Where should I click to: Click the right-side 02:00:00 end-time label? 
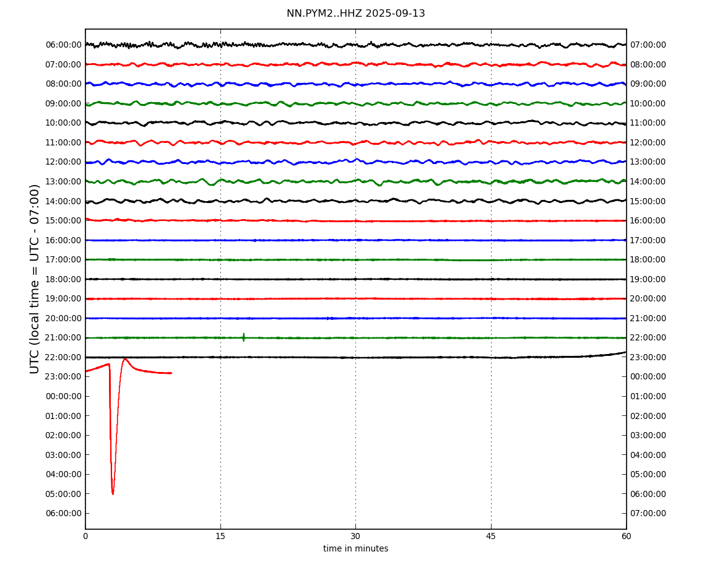(x=648, y=416)
